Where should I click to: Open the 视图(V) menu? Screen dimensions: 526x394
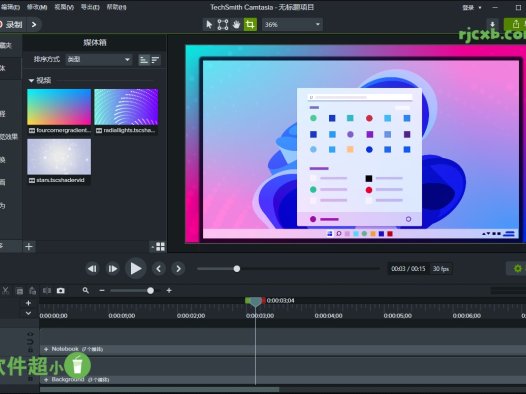click(64, 7)
